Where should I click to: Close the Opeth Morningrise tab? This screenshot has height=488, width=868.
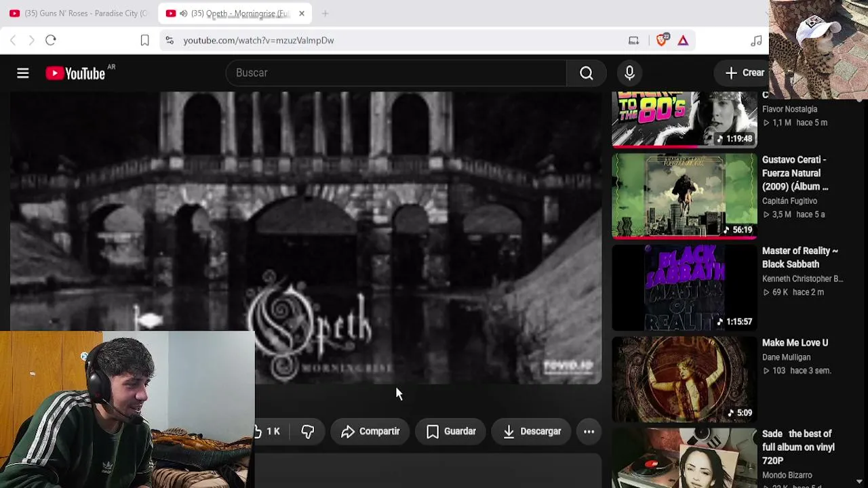pos(302,14)
